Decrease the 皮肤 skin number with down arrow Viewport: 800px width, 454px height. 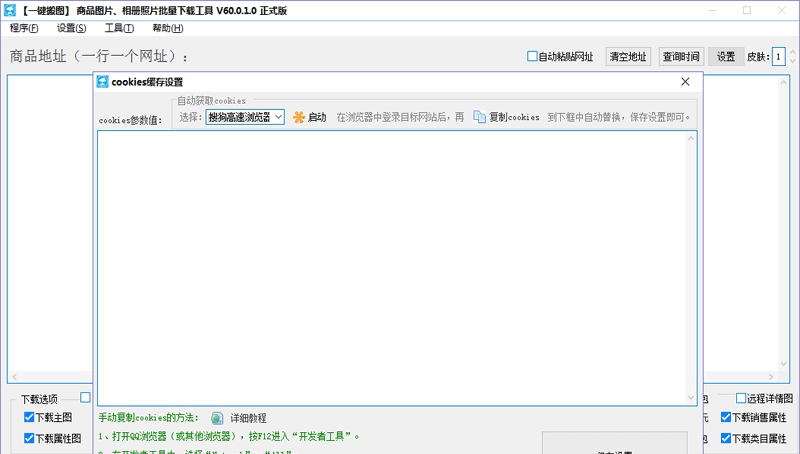pyautogui.click(x=792, y=61)
